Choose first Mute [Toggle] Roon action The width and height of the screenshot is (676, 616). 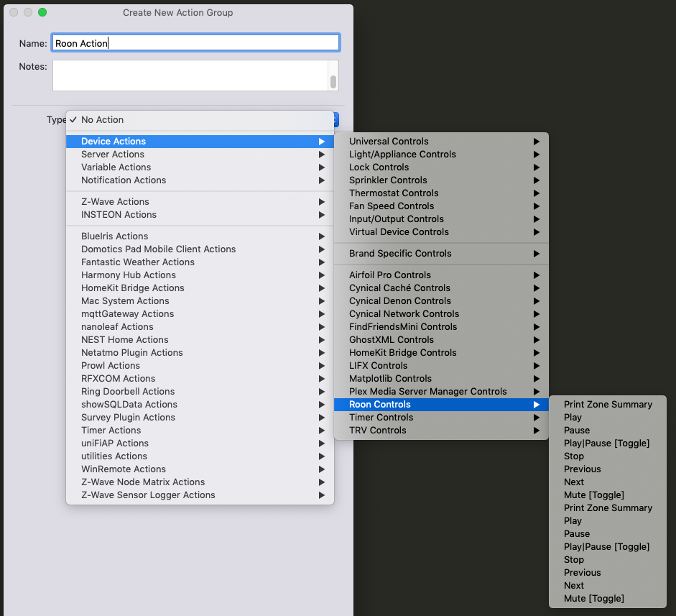click(x=608, y=495)
